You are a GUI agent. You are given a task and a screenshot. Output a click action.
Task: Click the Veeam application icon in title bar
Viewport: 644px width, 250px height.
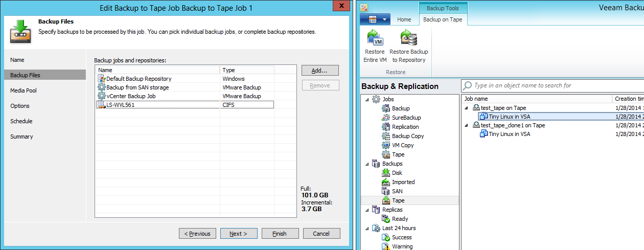[x=364, y=8]
